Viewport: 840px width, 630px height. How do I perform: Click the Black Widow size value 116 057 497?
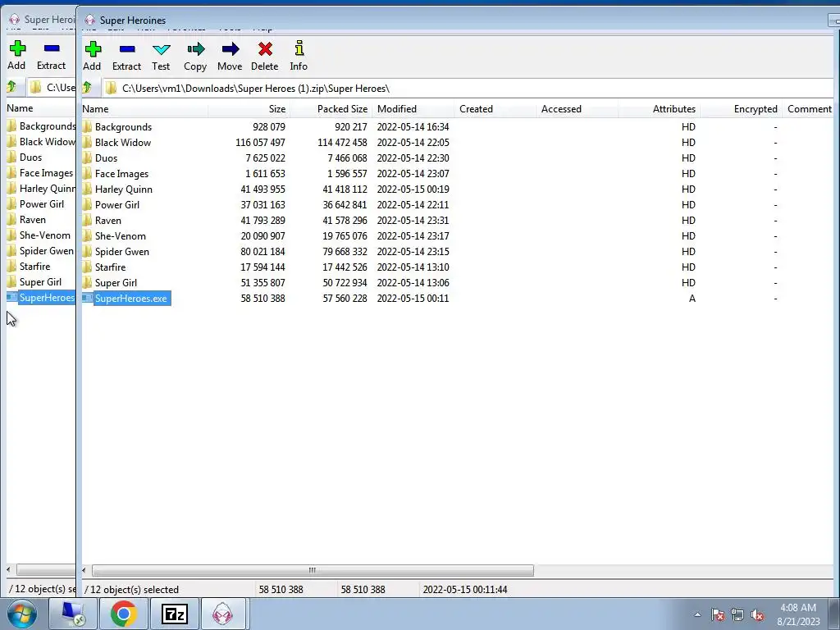coord(260,143)
